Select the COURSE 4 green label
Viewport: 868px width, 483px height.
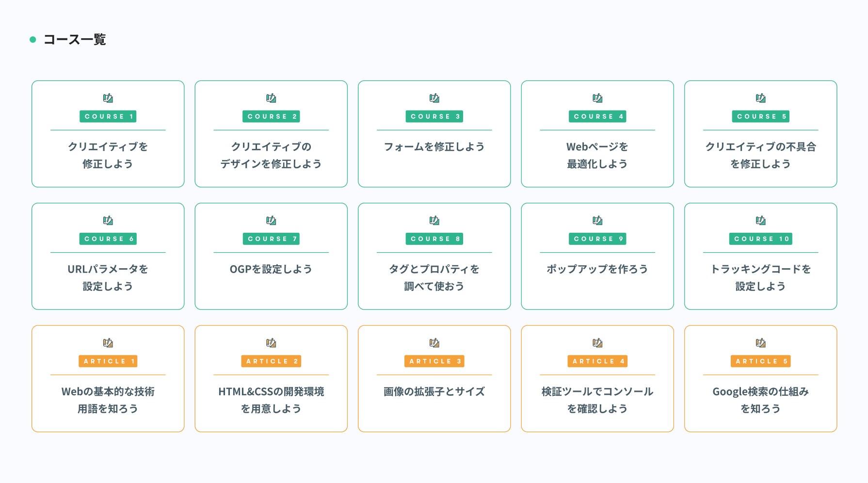click(x=597, y=116)
